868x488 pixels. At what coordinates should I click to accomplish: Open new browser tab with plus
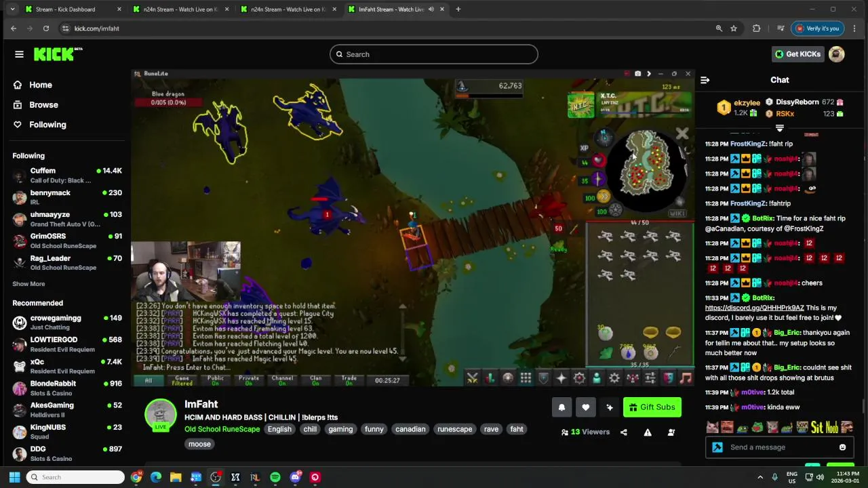[x=458, y=9]
